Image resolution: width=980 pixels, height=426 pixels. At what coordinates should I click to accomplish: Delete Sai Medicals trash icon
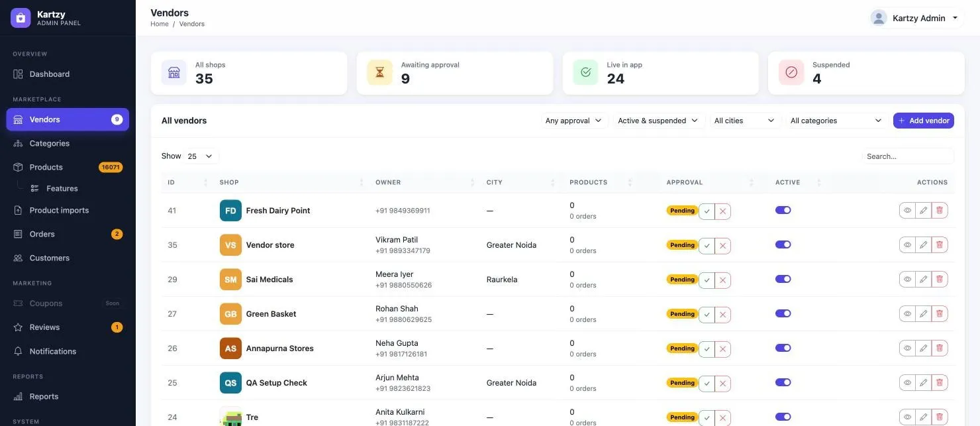click(939, 280)
